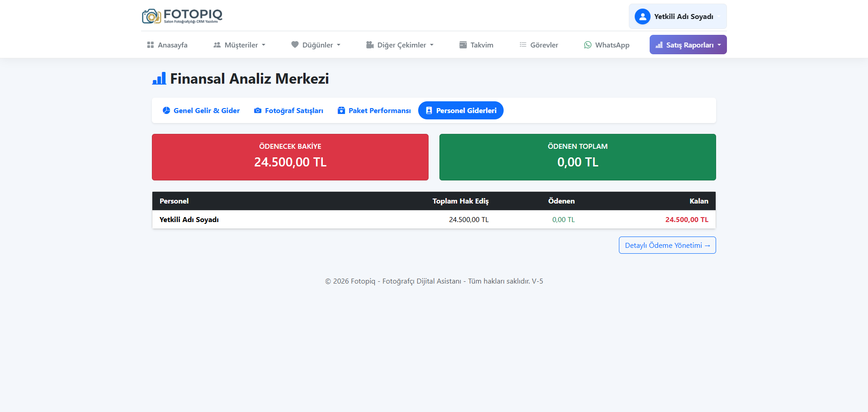Screen dimensions: 868x412
Task: Click the heart icon next to Düğünler
Action: pyautogui.click(x=295, y=45)
